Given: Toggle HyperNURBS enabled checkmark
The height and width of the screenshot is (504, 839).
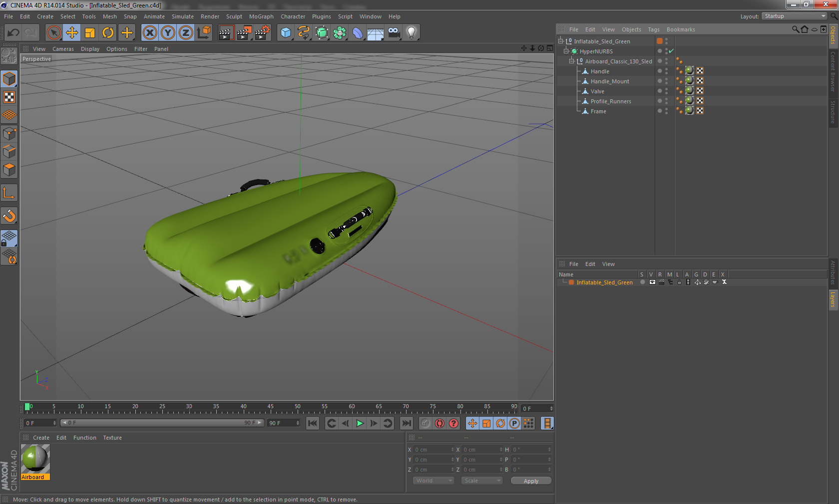Looking at the screenshot, I should coord(672,51).
